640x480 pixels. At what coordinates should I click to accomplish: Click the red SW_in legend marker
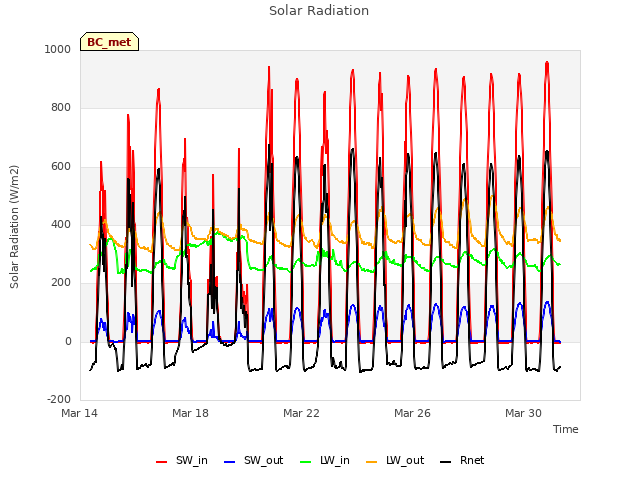tap(162, 462)
